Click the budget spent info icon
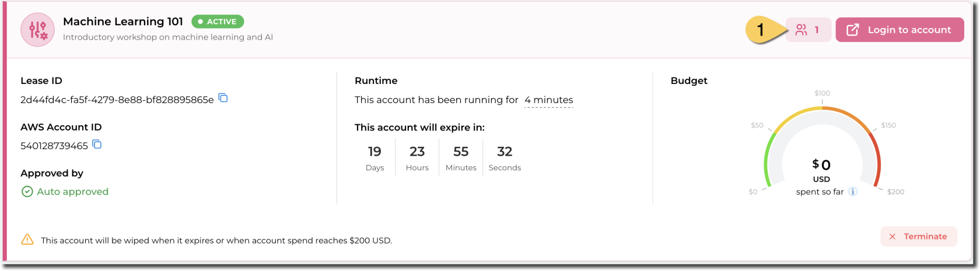The width and height of the screenshot is (980, 271). 852,192
